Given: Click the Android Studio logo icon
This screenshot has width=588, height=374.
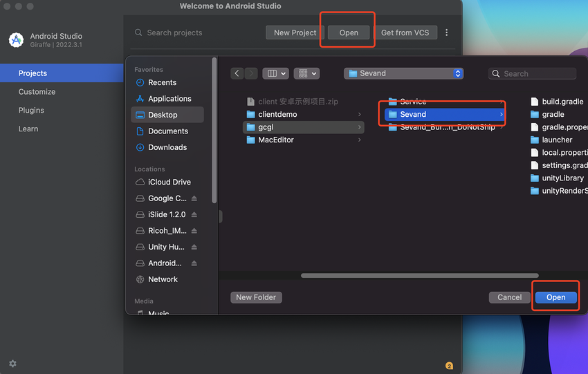Looking at the screenshot, I should click(16, 39).
